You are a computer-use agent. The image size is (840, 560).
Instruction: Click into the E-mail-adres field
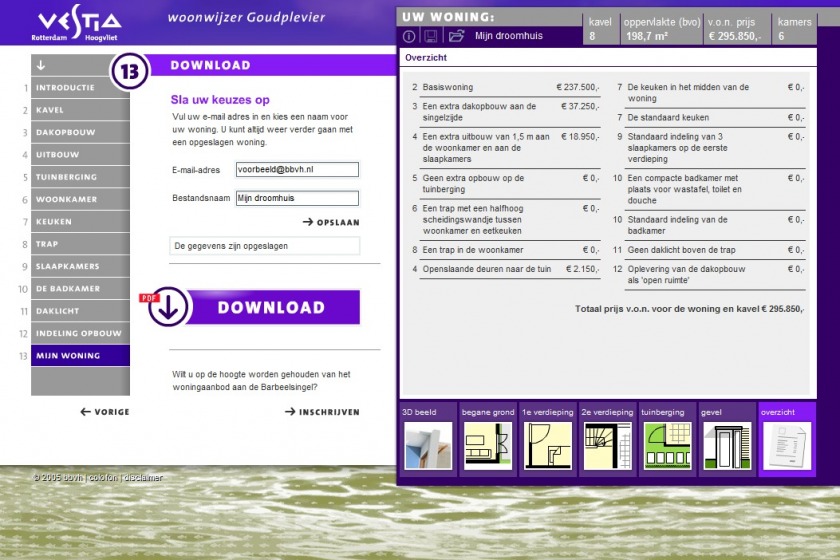click(x=296, y=170)
